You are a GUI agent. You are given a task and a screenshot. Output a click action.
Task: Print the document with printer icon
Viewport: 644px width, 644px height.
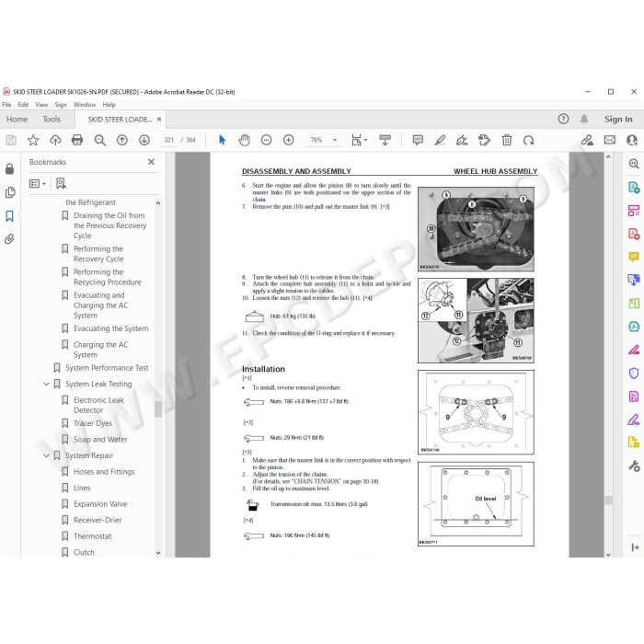point(77,141)
